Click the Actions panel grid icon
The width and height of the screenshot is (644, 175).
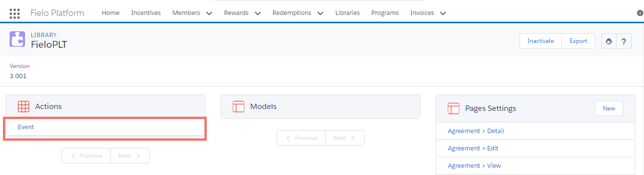click(x=23, y=107)
